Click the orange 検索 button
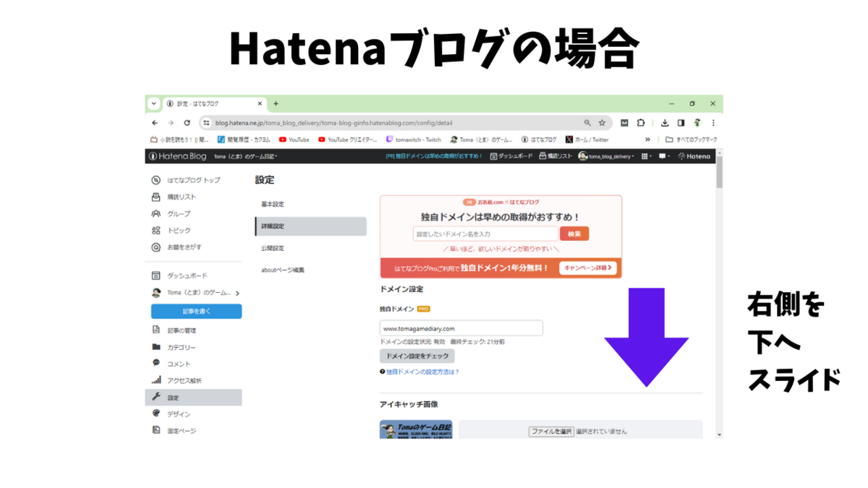The image size is (868, 488). (574, 234)
